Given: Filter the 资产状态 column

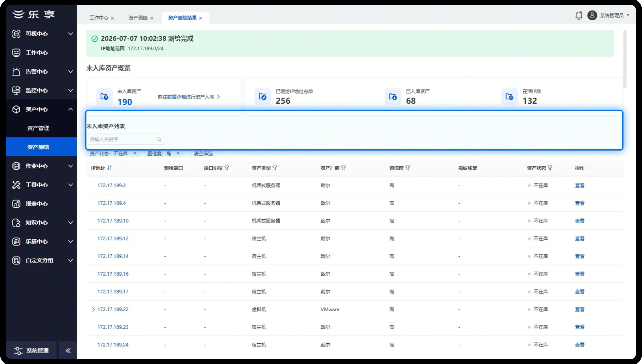Looking at the screenshot, I should tap(550, 168).
